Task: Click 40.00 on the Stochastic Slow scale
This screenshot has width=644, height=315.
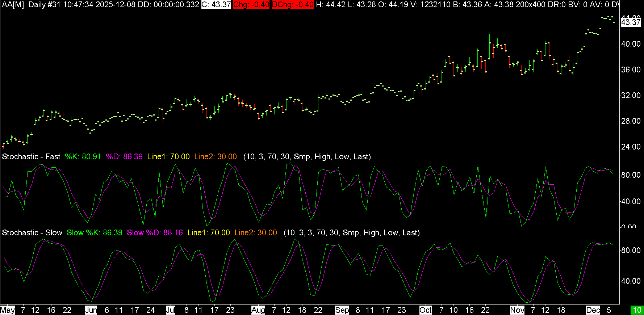Action: pyautogui.click(x=631, y=281)
